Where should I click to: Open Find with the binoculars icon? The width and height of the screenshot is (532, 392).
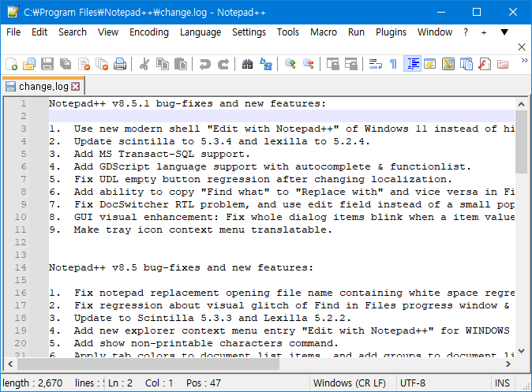(x=247, y=64)
